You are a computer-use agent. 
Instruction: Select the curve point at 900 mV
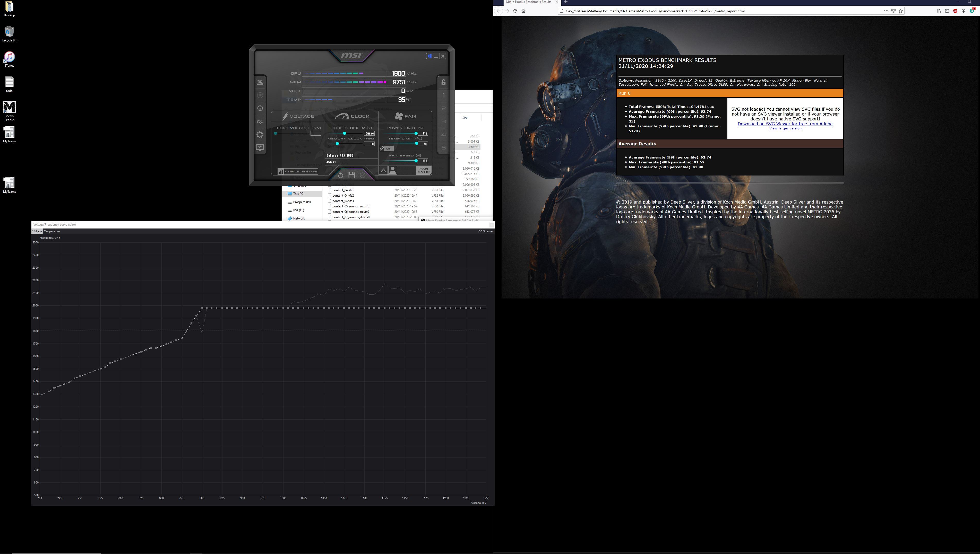(x=202, y=308)
